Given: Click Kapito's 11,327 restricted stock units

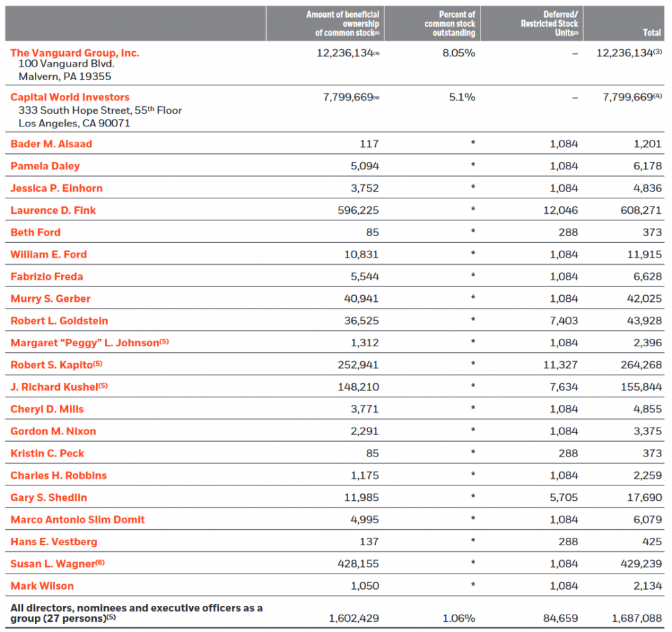Looking at the screenshot, I should coord(560,365).
